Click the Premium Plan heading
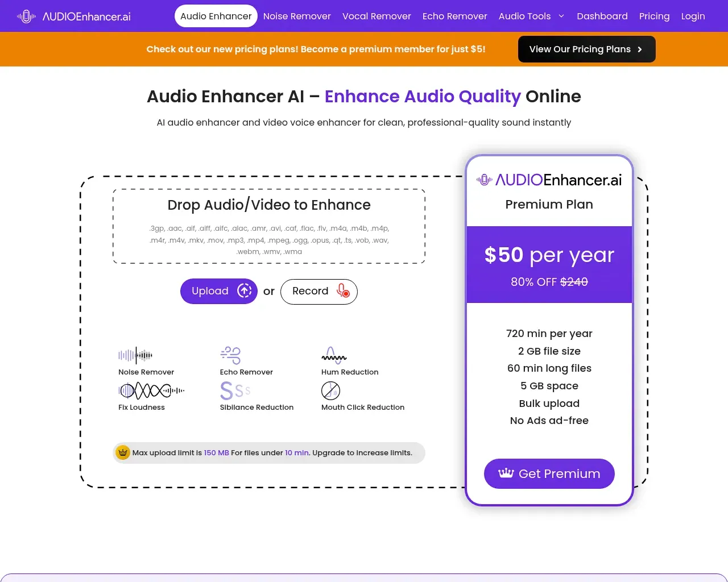Image resolution: width=728 pixels, height=582 pixels. (x=549, y=205)
